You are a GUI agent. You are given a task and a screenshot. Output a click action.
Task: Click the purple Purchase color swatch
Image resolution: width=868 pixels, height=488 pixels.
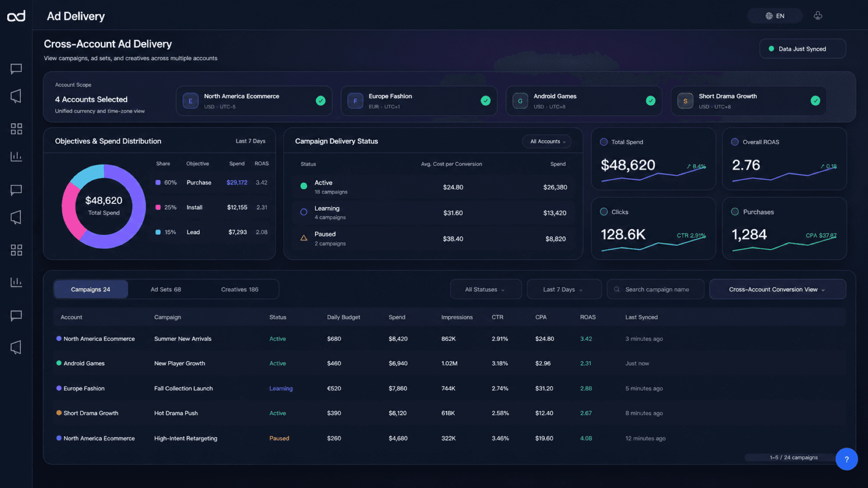coord(158,183)
